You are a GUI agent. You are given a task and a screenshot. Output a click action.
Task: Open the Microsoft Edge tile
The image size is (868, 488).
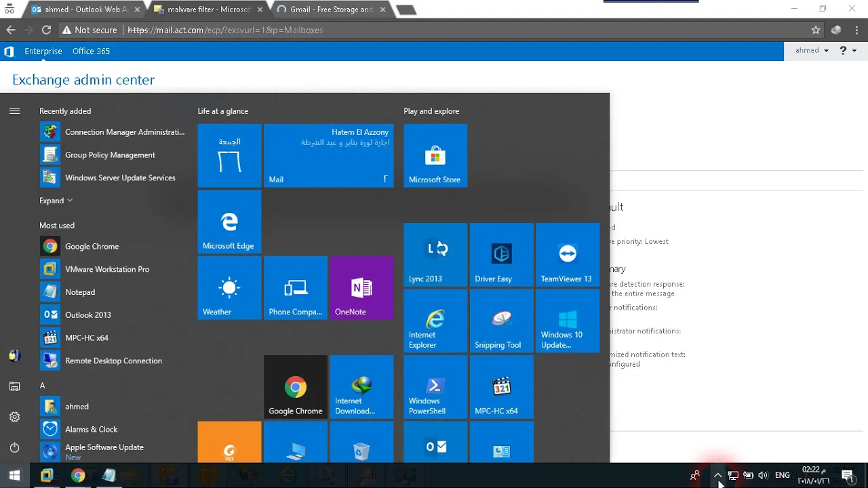[x=229, y=222]
